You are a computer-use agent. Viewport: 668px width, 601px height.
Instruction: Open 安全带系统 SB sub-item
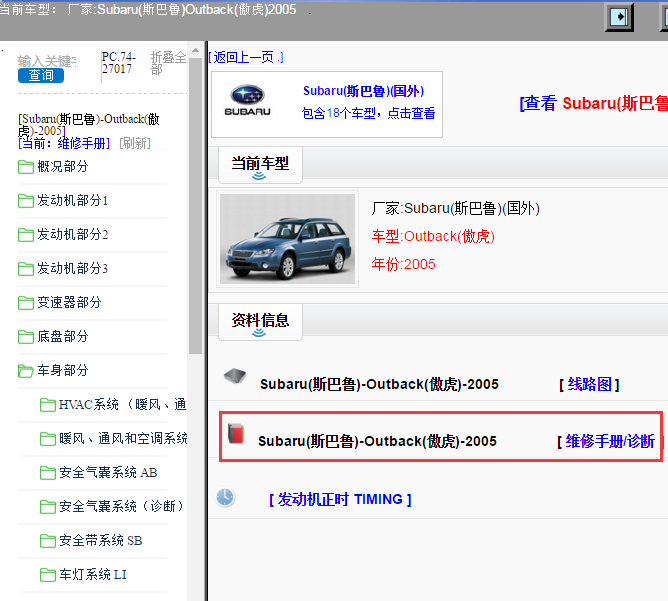pyautogui.click(x=101, y=541)
